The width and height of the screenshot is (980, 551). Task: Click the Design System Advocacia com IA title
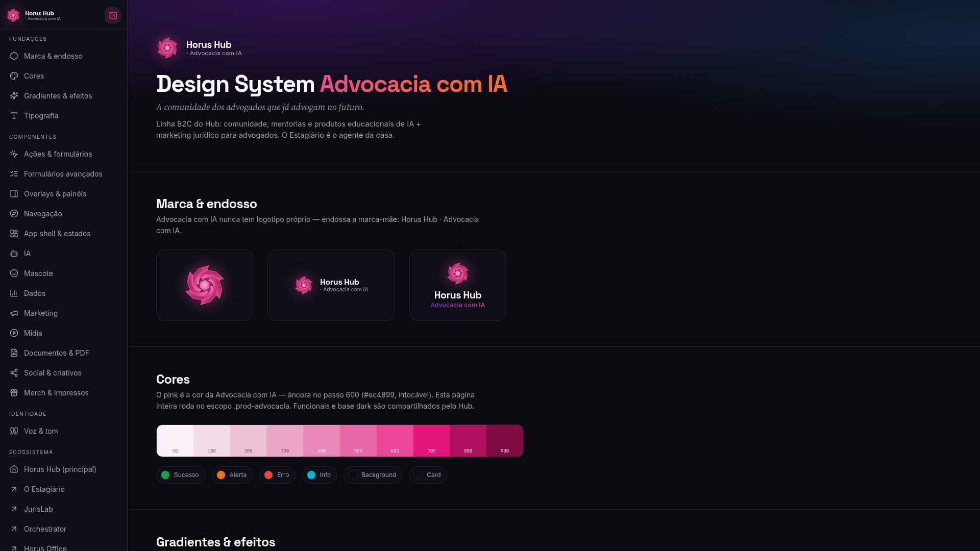coord(332,84)
